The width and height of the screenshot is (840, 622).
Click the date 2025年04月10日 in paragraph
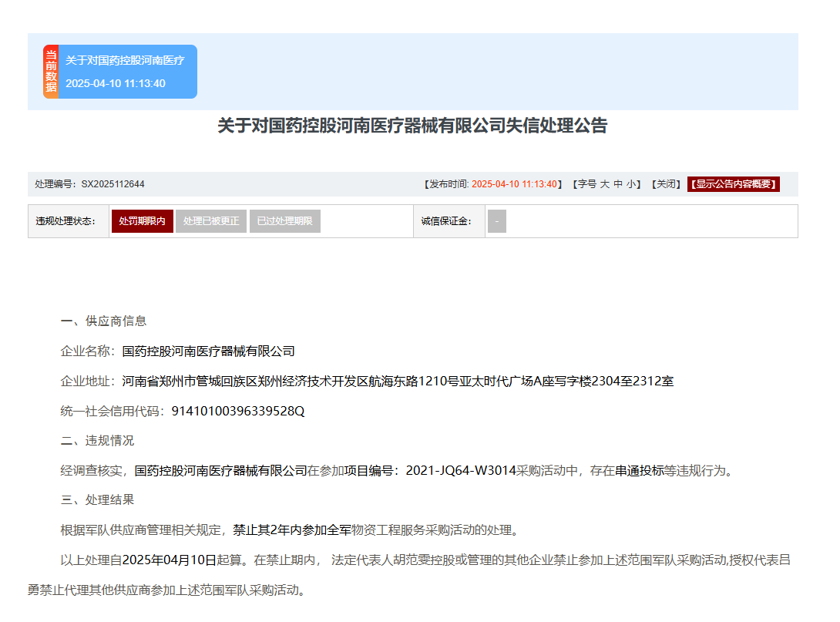[169, 560]
